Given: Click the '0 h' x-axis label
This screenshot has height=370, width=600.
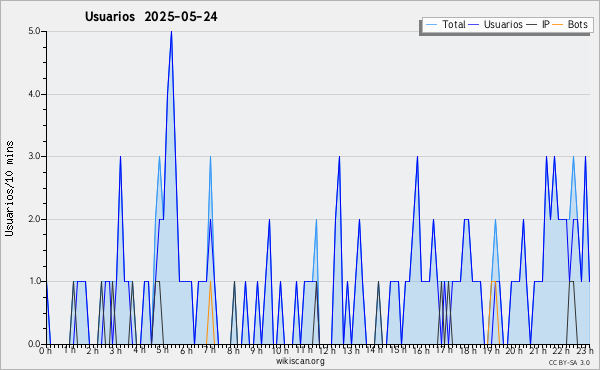Looking at the screenshot, I should pos(45,351).
